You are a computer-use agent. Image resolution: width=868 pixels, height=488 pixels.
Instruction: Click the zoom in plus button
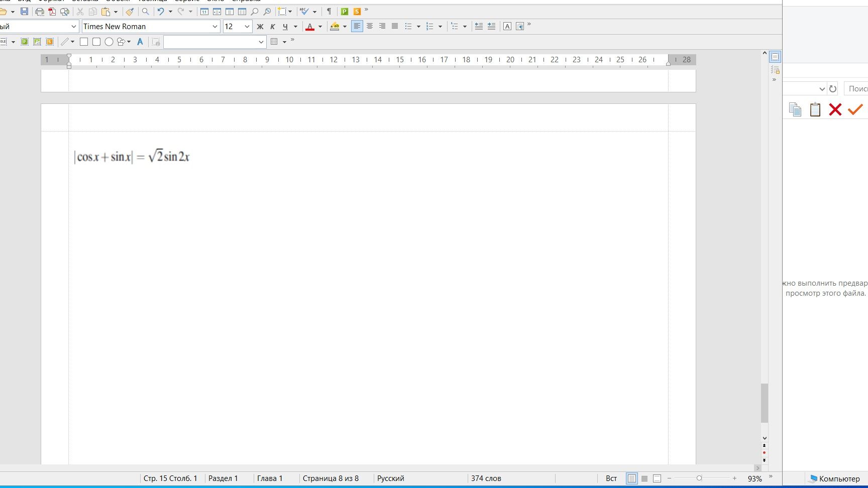734,478
